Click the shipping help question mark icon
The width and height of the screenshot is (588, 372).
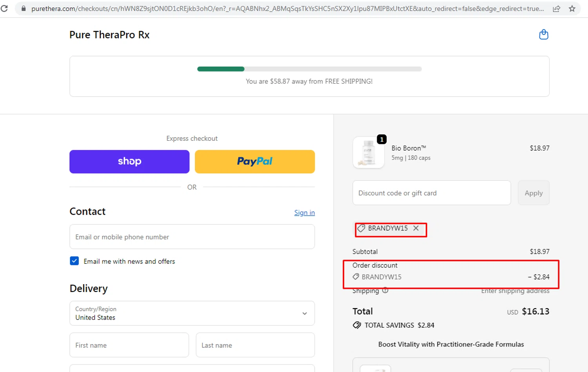[x=385, y=290]
